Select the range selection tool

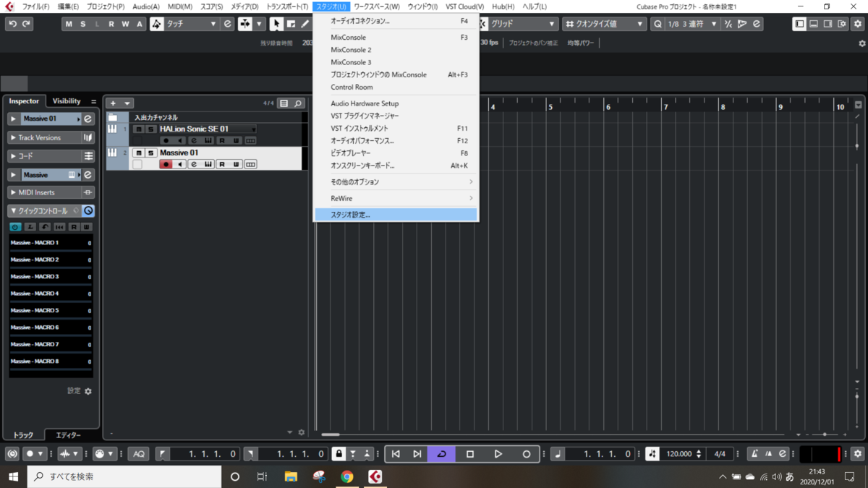coord(291,24)
